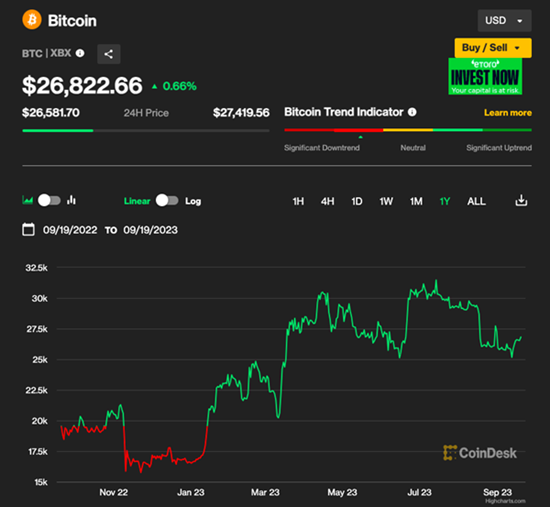Click the 20k y-axis label
The height and width of the screenshot is (507, 550).
[39, 421]
